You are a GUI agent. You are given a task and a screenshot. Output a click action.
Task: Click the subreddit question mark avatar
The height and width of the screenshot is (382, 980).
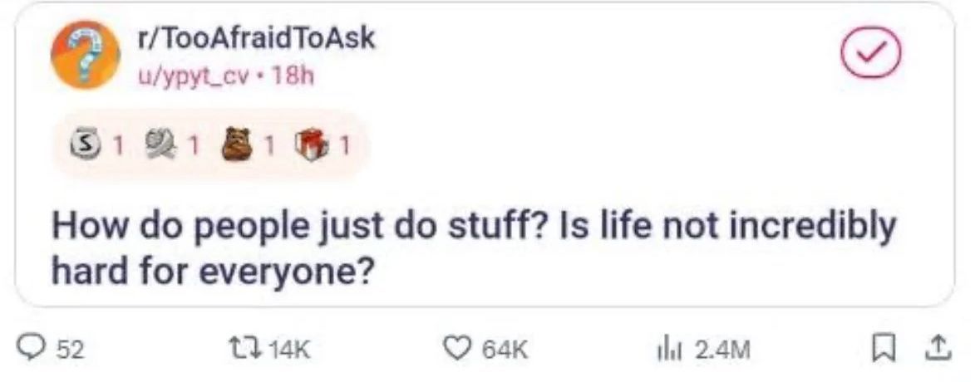[86, 54]
